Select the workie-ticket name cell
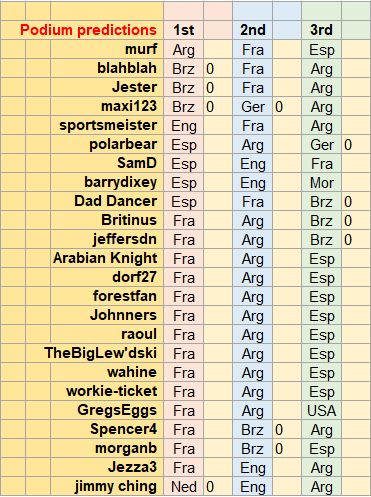 (107, 391)
